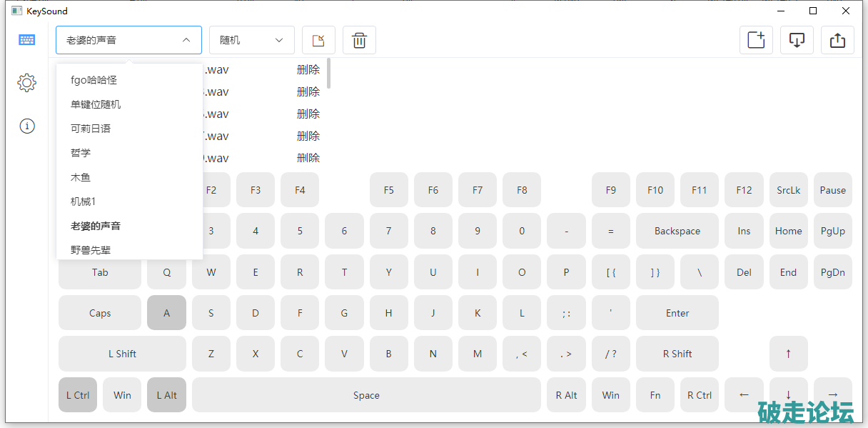This screenshot has height=428, width=868.
Task: Click 删除 on the first wav file row
Action: pyautogui.click(x=308, y=70)
